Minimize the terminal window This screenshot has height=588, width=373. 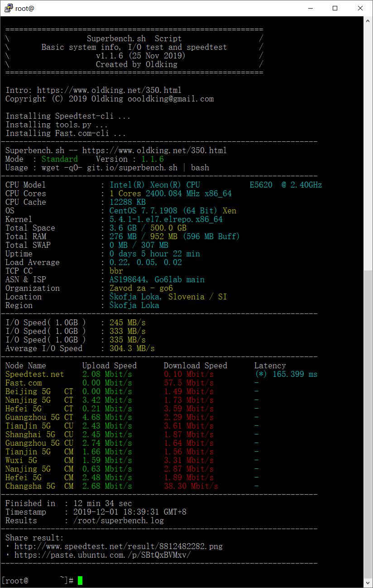(x=310, y=8)
